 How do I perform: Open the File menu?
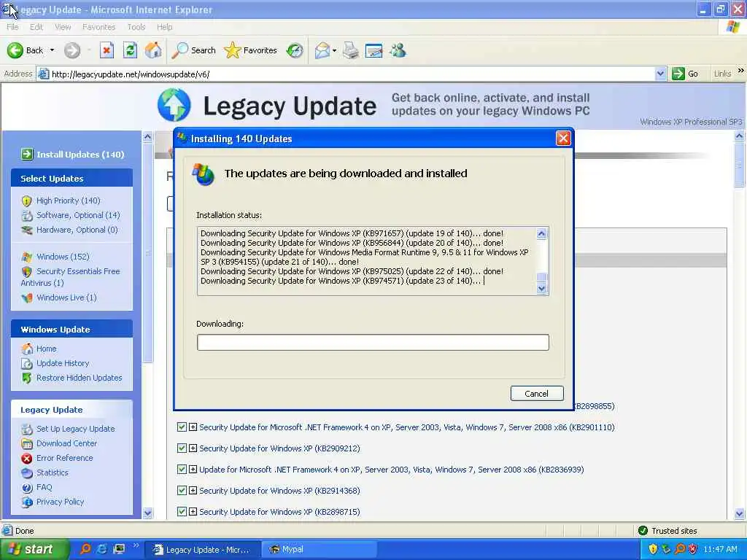(12, 27)
